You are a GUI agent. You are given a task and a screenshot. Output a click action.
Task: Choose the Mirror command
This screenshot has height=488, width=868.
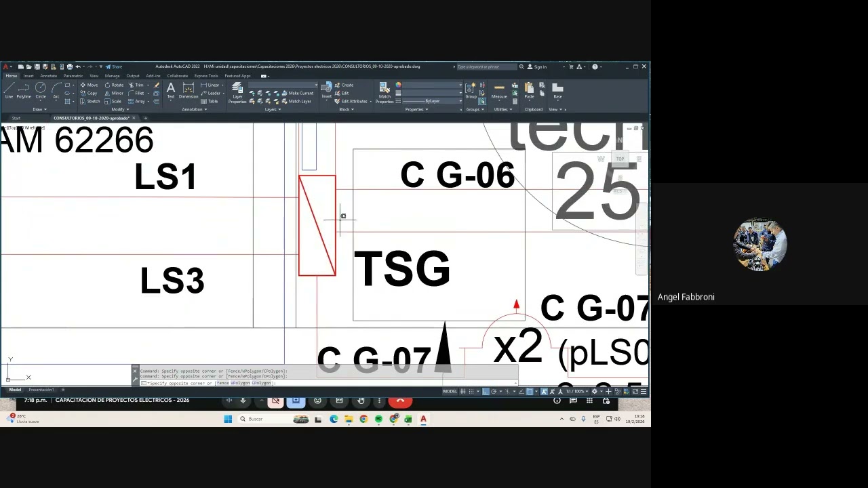[x=114, y=94]
